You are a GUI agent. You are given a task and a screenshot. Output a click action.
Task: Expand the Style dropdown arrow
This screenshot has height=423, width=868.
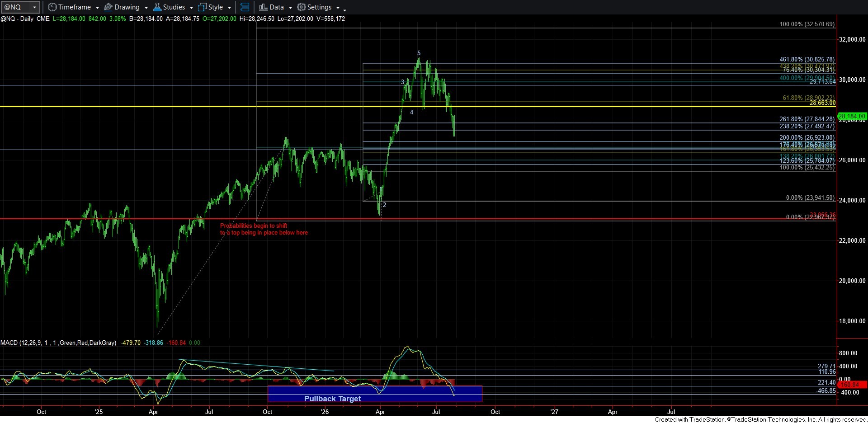229,8
